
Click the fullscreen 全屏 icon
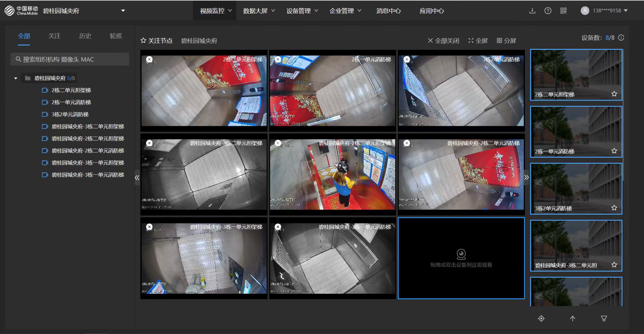tap(478, 41)
